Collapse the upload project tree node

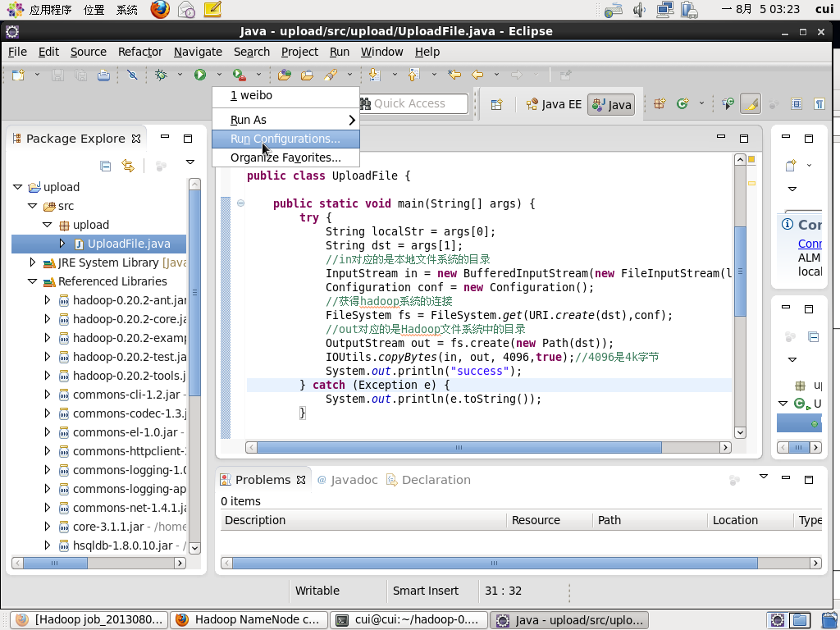pyautogui.click(x=18, y=187)
